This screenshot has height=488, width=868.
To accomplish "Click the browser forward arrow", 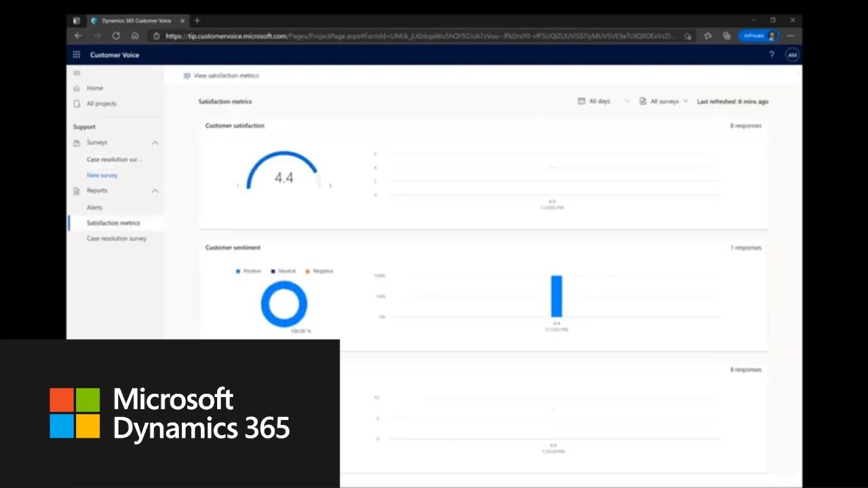I will [x=97, y=36].
